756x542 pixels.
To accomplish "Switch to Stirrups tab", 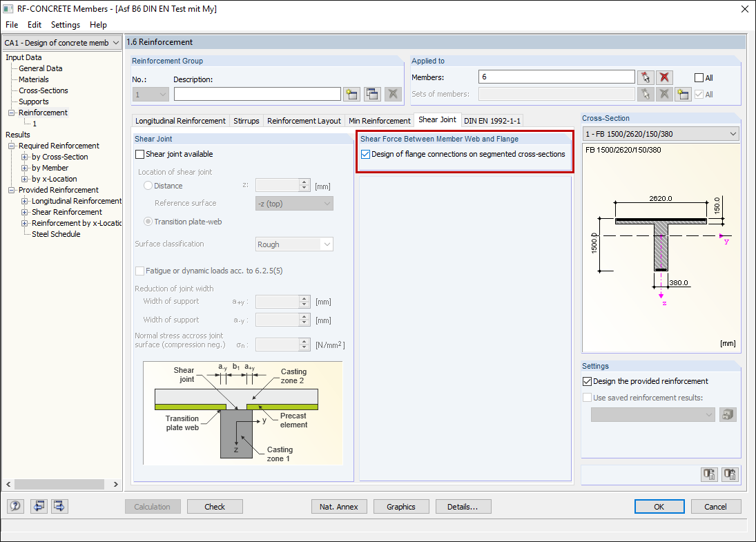I will click(x=246, y=121).
